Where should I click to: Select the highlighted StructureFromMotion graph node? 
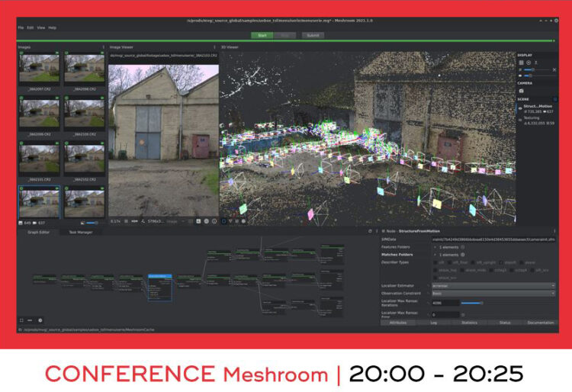point(160,288)
